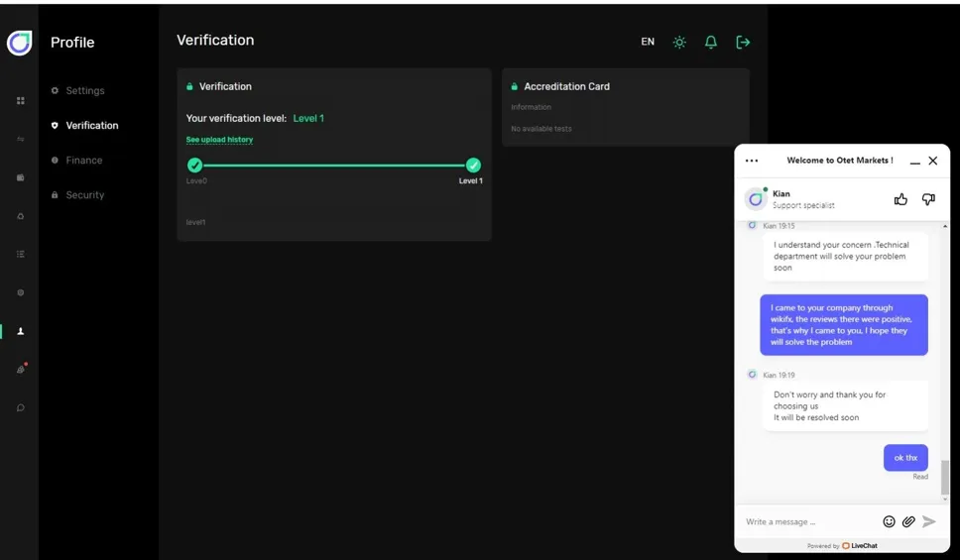
Task: Open the transfer arrows icon in sidebar
Action: point(20,139)
